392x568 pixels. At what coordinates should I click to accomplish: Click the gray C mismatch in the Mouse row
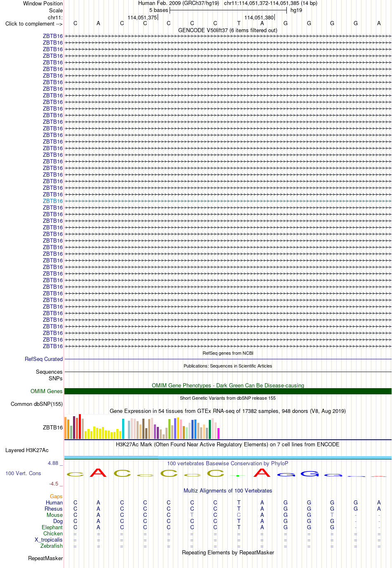tap(239, 515)
